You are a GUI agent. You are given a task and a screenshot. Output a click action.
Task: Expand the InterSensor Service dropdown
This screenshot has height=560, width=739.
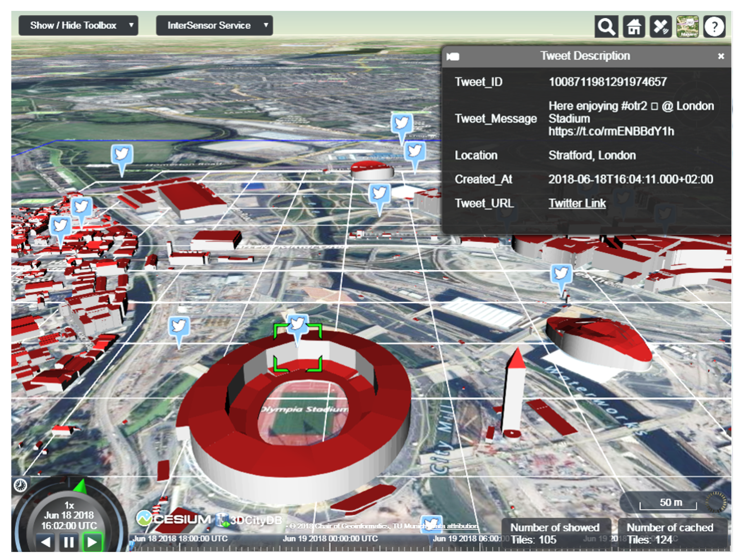click(214, 25)
